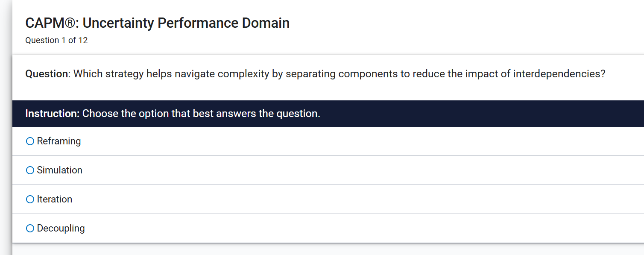Select the Reframing radio button
Screen dimensions: 644x255
click(x=30, y=141)
